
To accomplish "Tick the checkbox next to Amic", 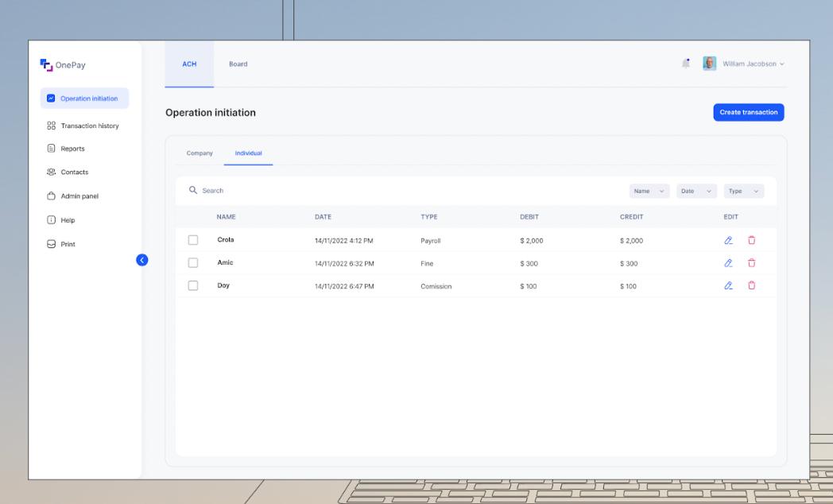I will pyautogui.click(x=192, y=263).
